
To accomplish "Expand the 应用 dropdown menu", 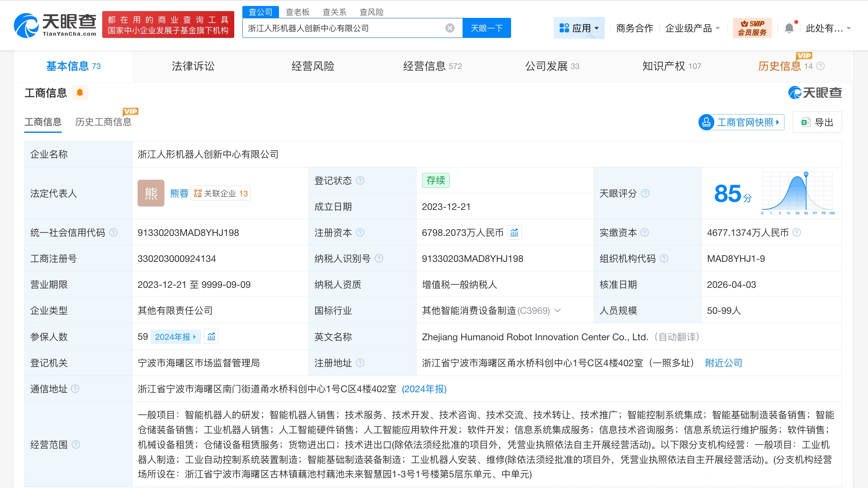I will [579, 28].
